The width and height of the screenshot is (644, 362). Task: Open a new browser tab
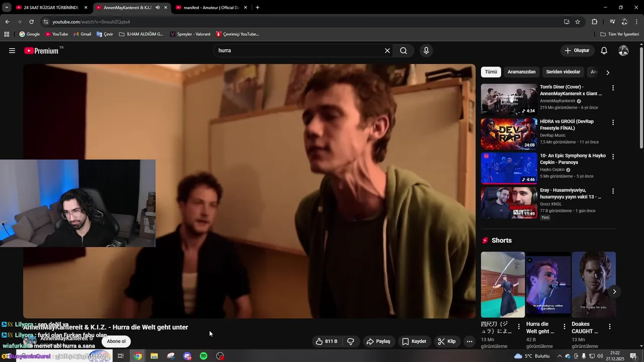(x=258, y=8)
